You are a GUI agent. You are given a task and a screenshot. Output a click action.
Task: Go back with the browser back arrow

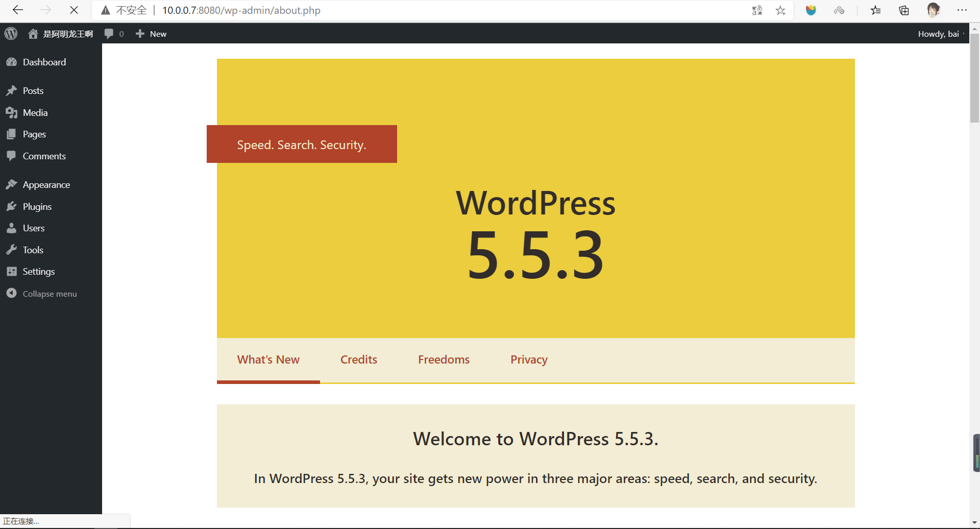click(18, 10)
